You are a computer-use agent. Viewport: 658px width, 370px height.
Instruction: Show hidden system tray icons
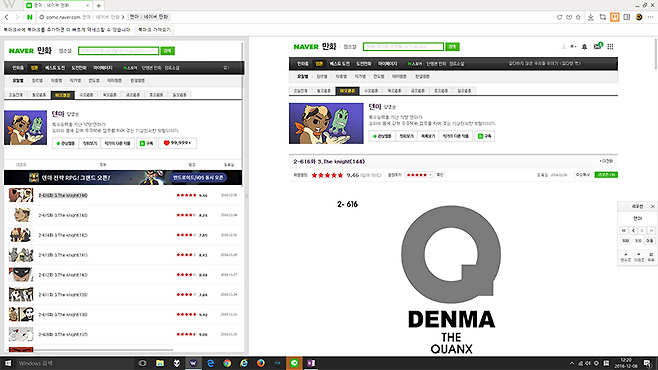[x=572, y=363]
